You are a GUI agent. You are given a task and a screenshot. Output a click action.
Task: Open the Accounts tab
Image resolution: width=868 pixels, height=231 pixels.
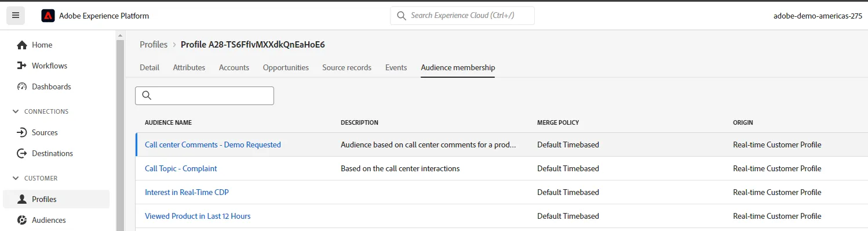coord(234,67)
